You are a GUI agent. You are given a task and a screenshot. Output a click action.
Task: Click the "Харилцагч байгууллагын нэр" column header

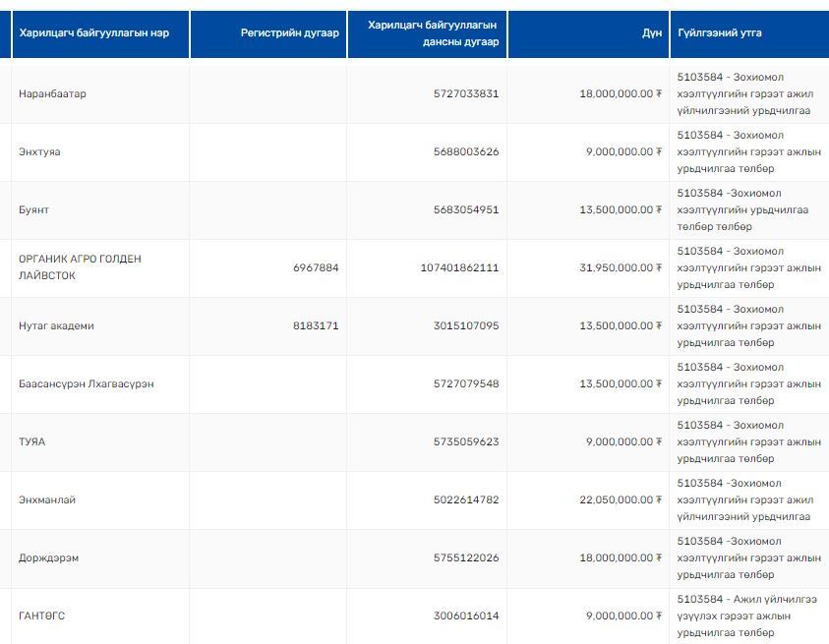(93, 33)
